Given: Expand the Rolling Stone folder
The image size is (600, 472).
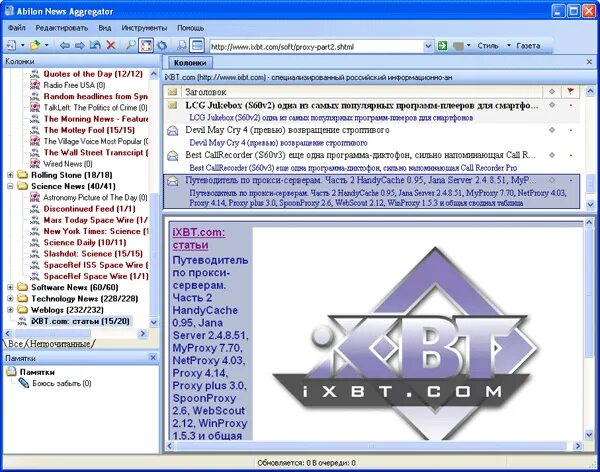Looking at the screenshot, I should (x=10, y=175).
